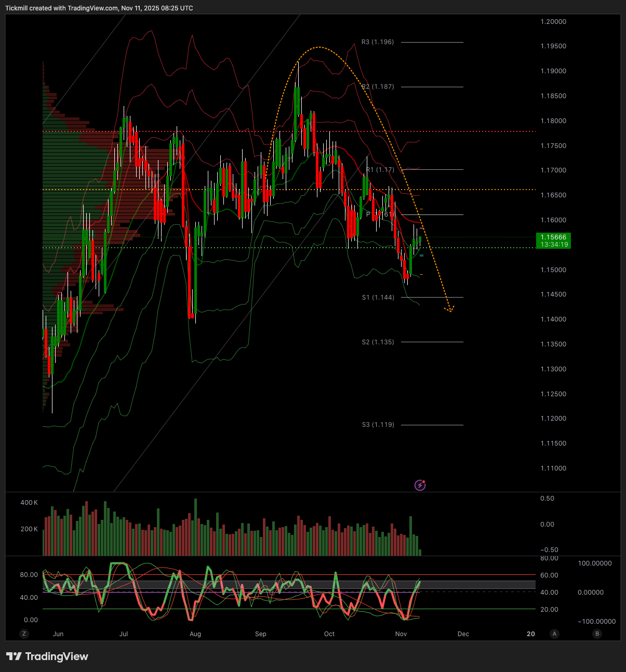Viewport: 626px width, 672px height.
Task: Toggle the B scale button
Action: (597, 634)
